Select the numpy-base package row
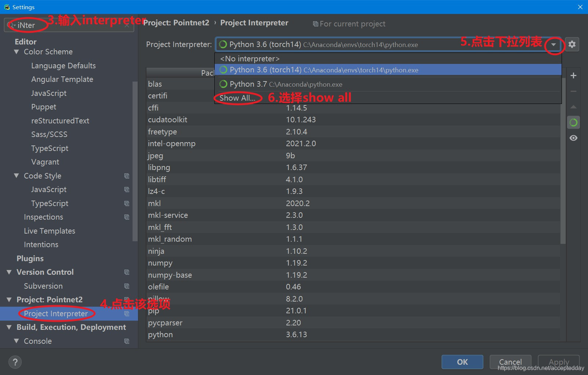The image size is (588, 375). click(x=353, y=275)
